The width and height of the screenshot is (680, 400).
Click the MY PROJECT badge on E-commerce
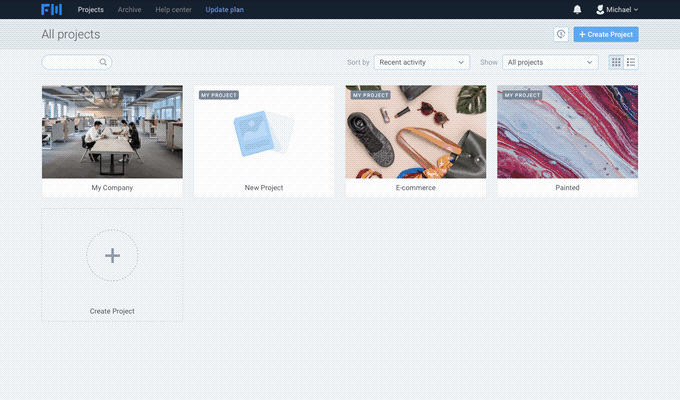pos(371,95)
